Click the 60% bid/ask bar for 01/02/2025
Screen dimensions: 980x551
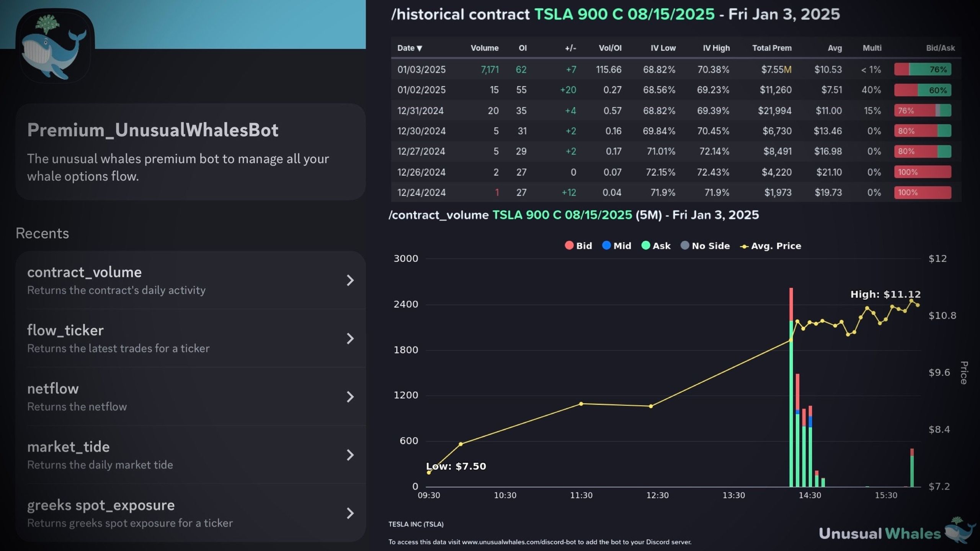(x=923, y=90)
